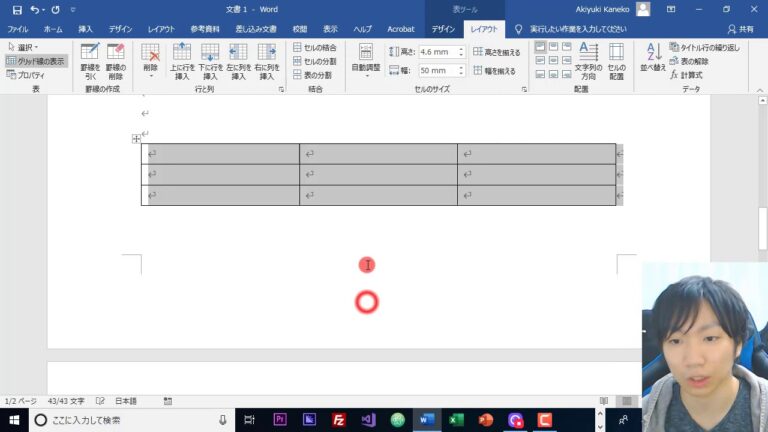Viewport: 768px width, 432px height.
Task: Switch to the 校閲 tab
Action: pos(300,29)
